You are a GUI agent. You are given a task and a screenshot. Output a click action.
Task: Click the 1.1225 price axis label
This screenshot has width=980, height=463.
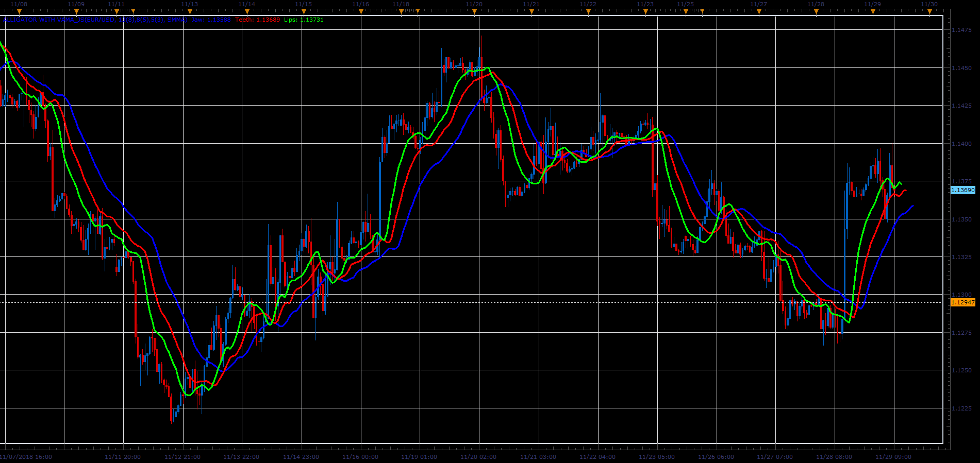click(x=961, y=408)
